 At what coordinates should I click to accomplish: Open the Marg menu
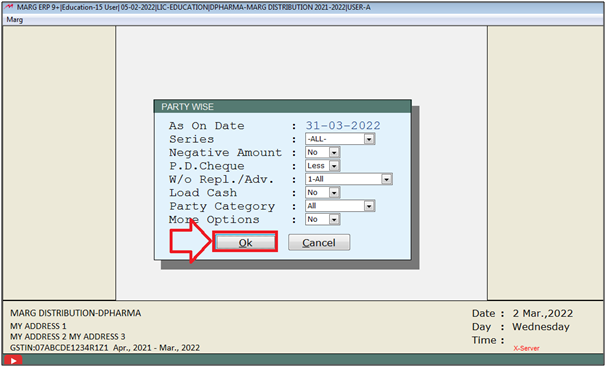point(14,19)
